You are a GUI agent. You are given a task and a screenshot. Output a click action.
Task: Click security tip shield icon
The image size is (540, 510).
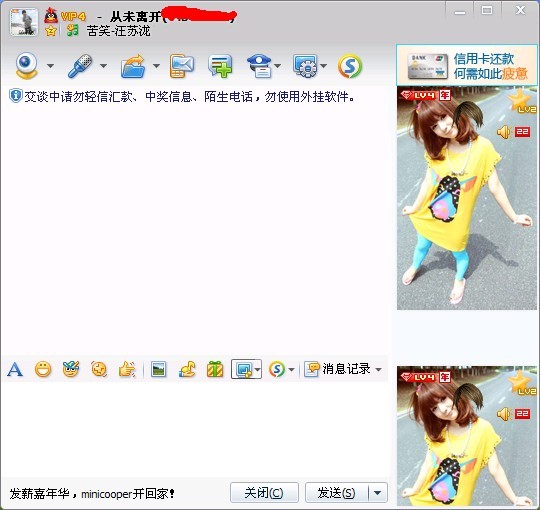click(15, 96)
